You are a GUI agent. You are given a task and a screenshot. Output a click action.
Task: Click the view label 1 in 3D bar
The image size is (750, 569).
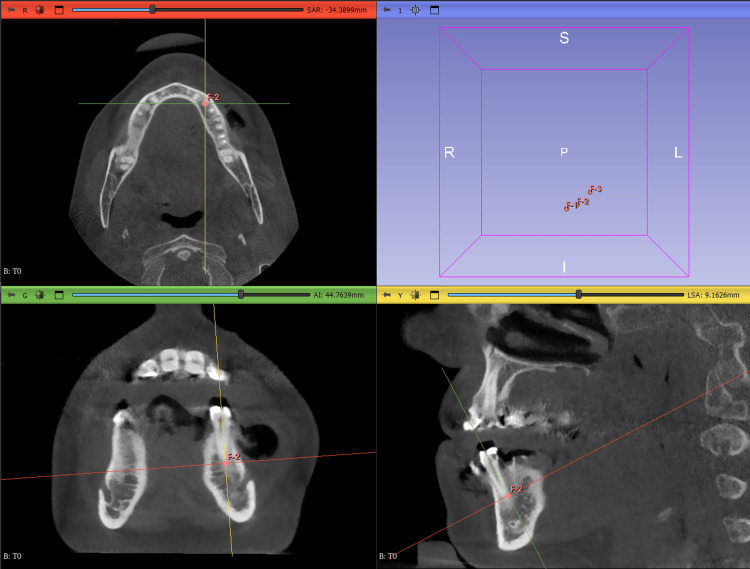click(x=400, y=10)
